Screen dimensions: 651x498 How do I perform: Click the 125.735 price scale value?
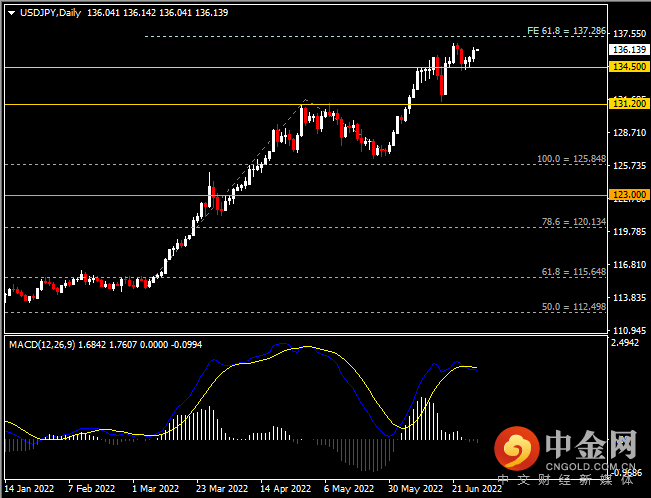coord(629,166)
